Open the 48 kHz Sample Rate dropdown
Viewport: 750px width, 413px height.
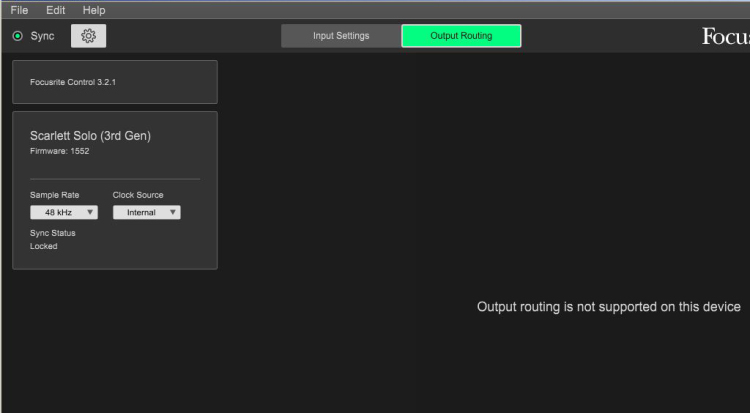pos(63,212)
